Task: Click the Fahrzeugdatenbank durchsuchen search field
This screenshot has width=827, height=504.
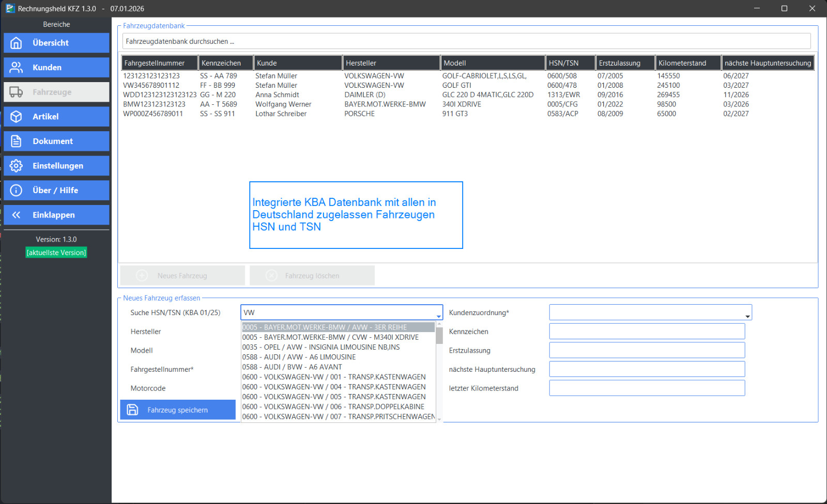Action: pyautogui.click(x=465, y=41)
